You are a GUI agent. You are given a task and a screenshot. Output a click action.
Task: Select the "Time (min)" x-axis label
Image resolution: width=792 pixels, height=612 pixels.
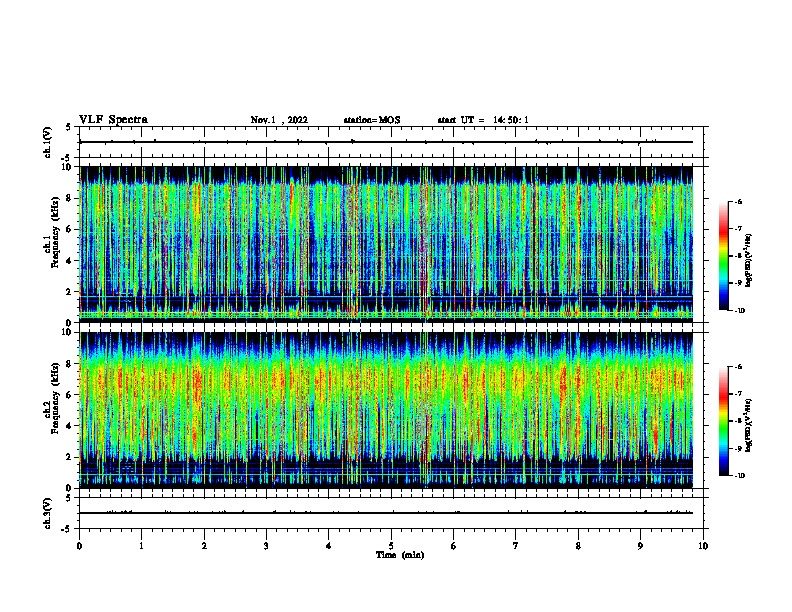[400, 555]
